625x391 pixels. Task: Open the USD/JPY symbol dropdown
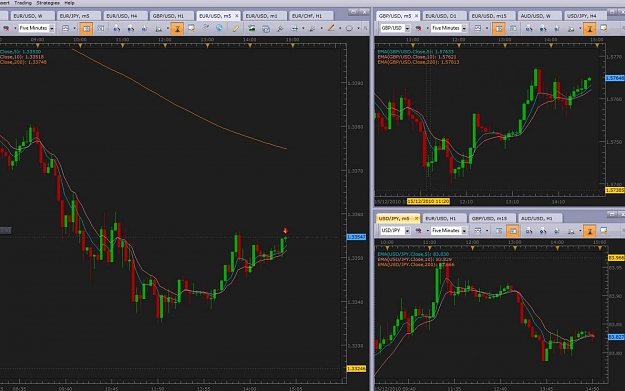click(x=407, y=231)
